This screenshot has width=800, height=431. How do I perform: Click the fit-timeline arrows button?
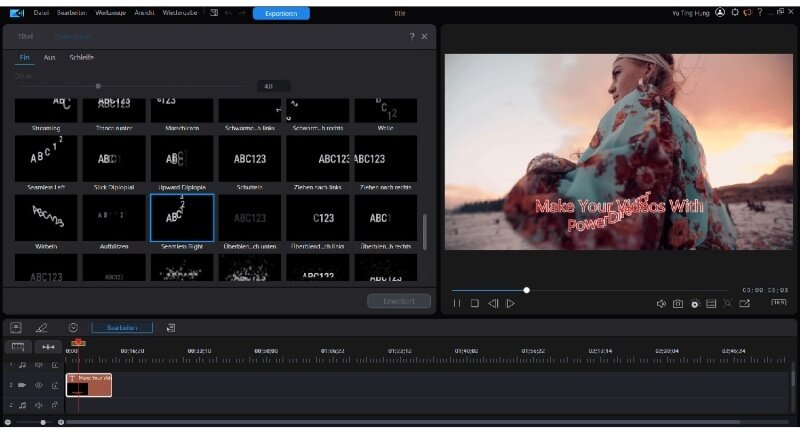[x=48, y=347]
